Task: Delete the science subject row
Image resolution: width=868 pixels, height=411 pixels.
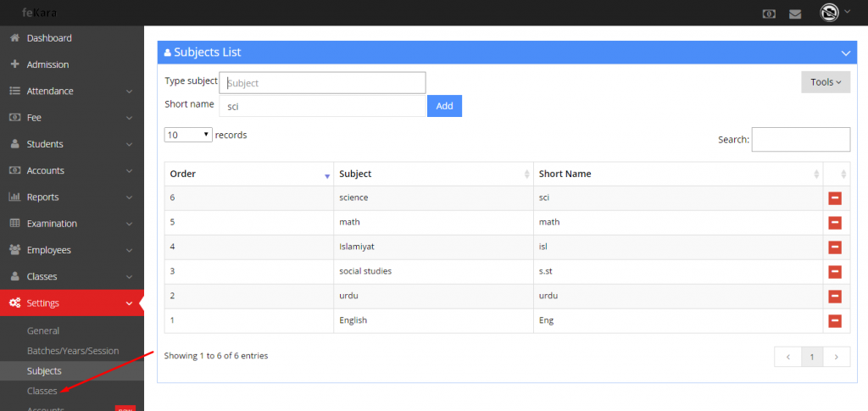Action: (x=835, y=198)
